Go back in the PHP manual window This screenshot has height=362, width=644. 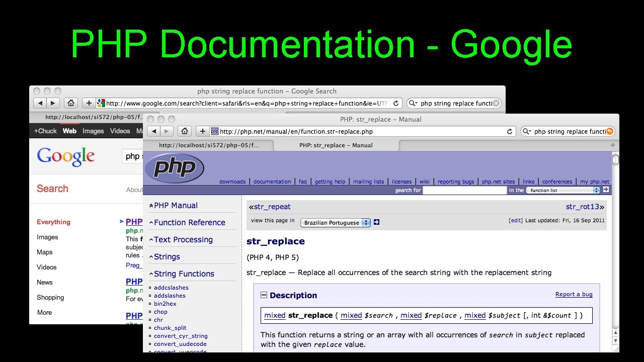tap(154, 131)
